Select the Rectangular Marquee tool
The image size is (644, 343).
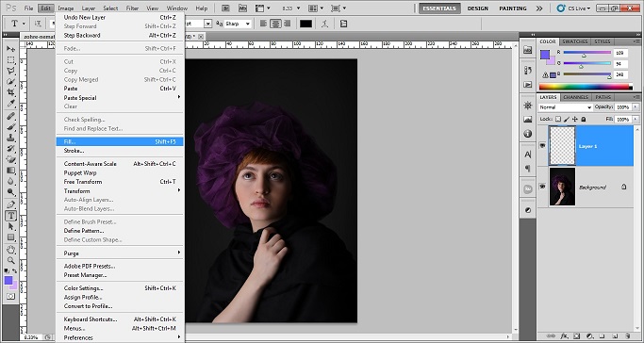(10, 60)
